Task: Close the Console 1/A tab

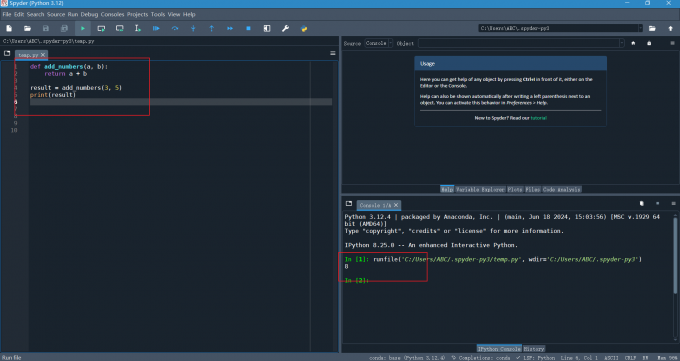Action: click(x=396, y=205)
